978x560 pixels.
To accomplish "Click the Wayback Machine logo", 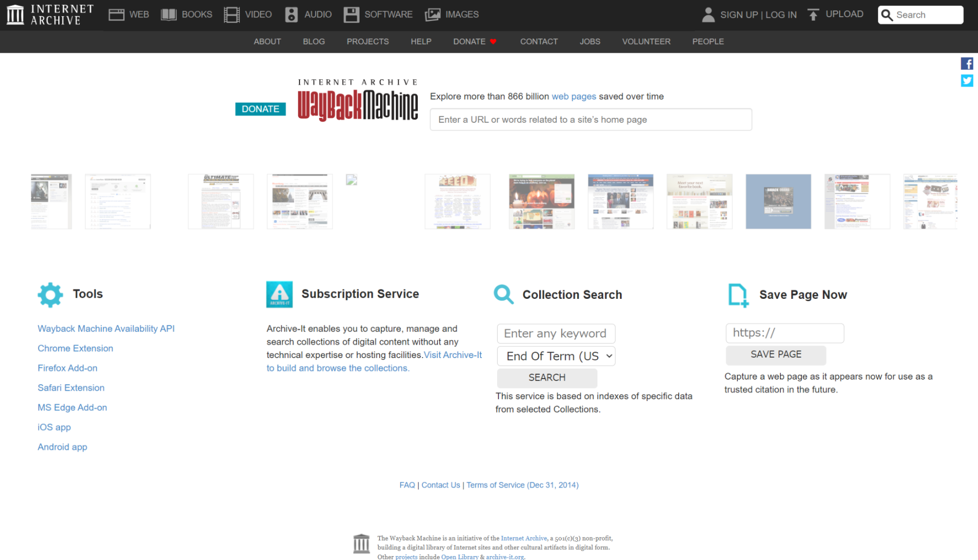I will tap(358, 100).
